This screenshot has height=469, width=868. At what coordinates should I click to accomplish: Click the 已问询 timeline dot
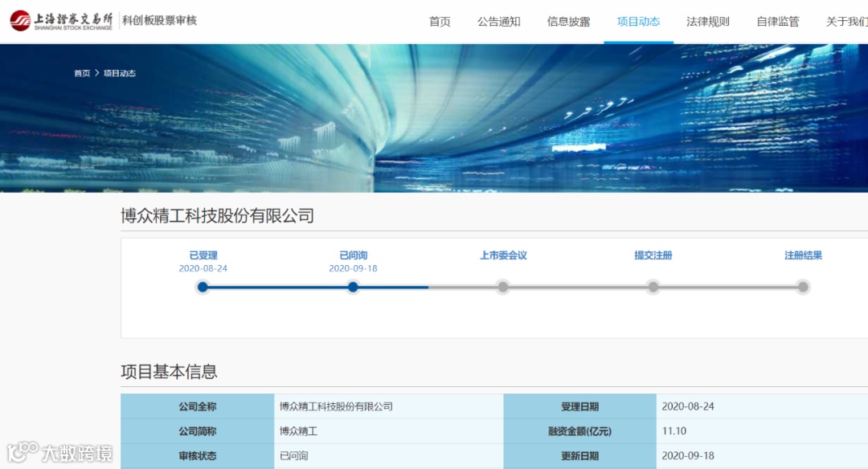tap(353, 287)
